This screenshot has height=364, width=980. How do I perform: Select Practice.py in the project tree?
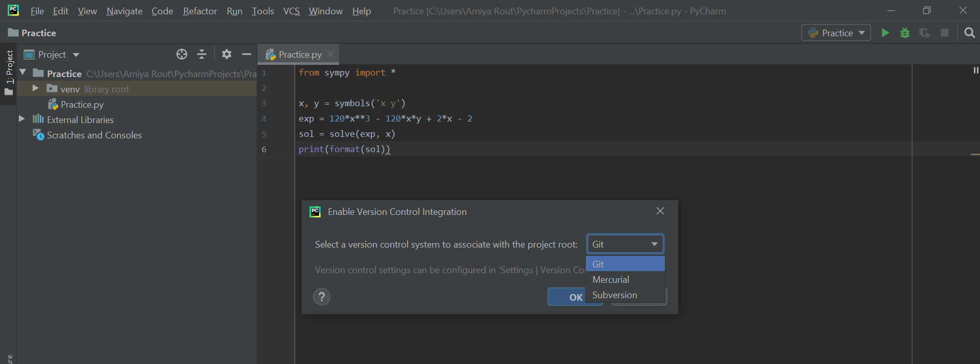coord(82,104)
